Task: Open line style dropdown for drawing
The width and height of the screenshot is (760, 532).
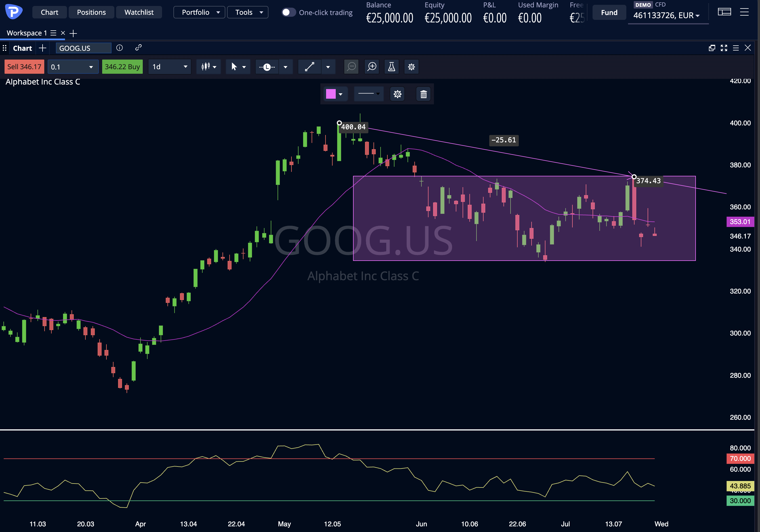Action: pyautogui.click(x=369, y=94)
